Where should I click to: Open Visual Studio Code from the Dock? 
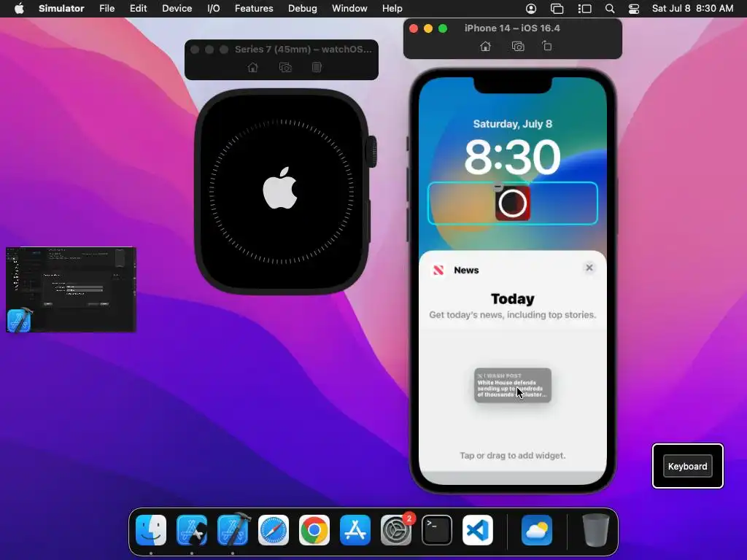pos(478,530)
